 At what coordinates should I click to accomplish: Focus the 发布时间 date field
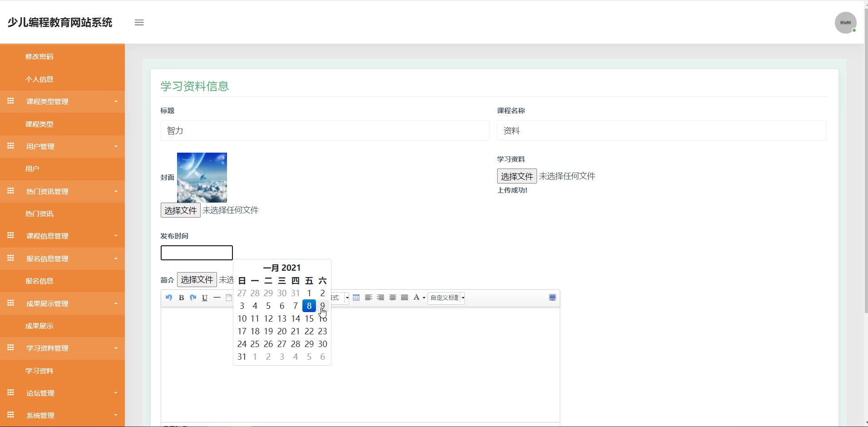[x=197, y=253]
